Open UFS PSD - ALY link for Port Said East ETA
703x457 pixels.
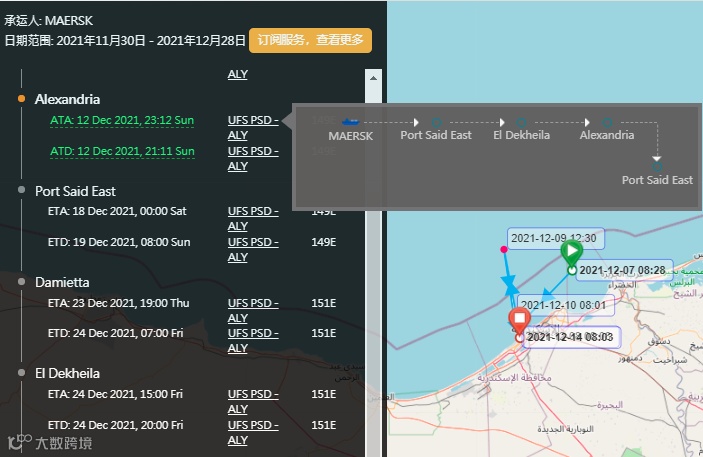(x=253, y=218)
